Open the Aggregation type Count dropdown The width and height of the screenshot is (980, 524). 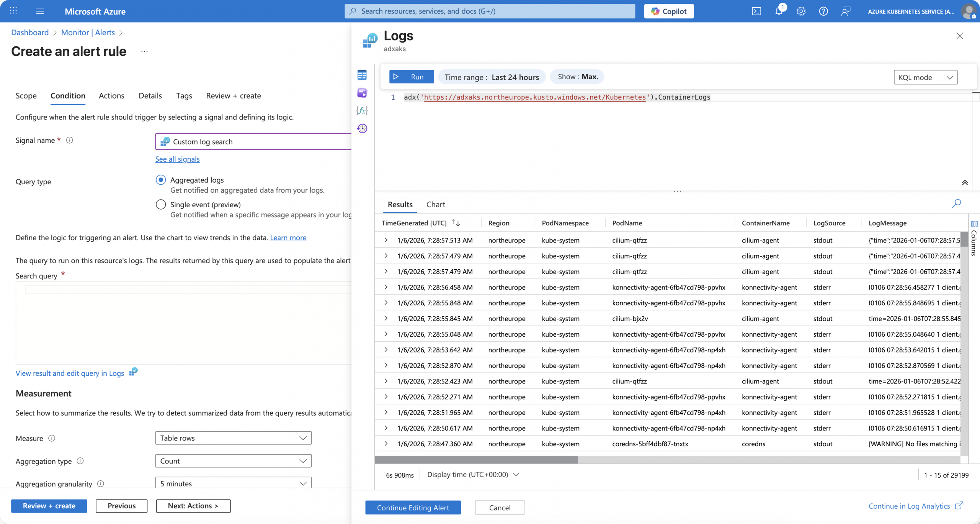(x=233, y=461)
